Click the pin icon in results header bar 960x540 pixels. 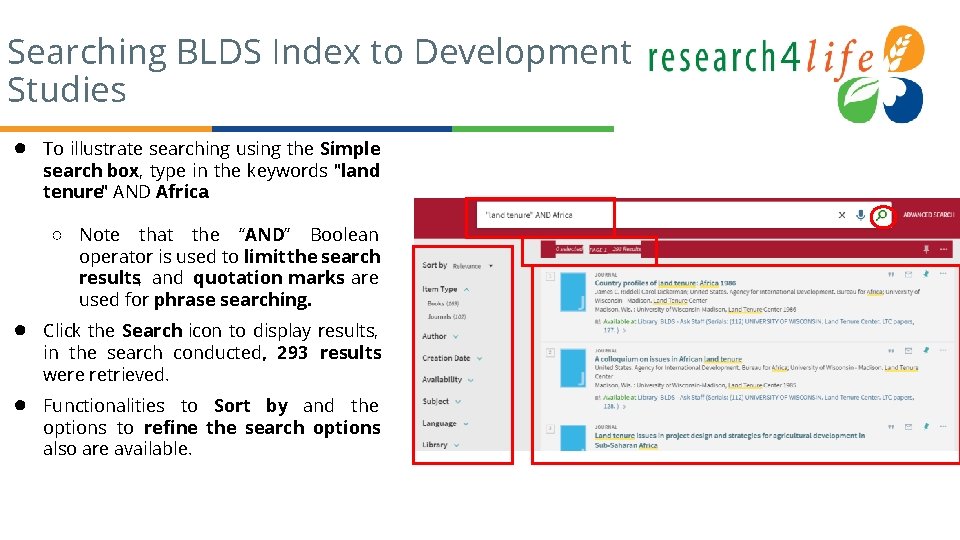point(926,249)
